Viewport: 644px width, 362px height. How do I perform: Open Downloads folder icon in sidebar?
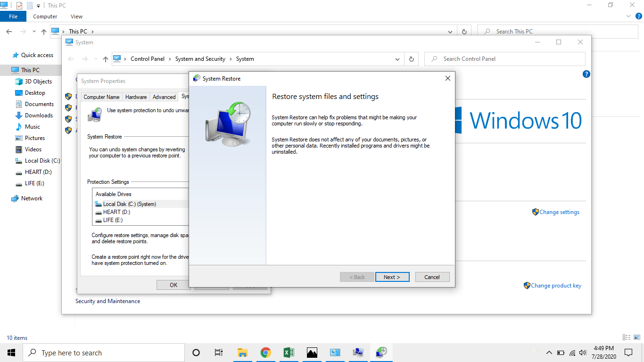[19, 115]
